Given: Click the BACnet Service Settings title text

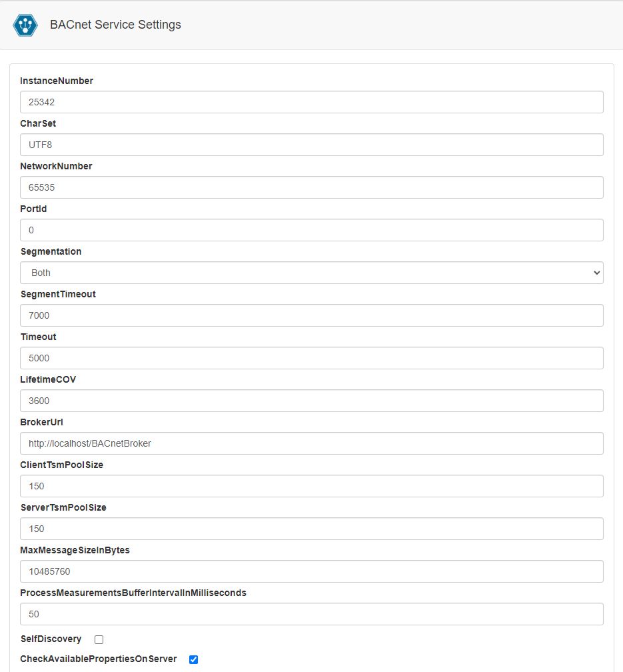Looking at the screenshot, I should coord(116,25).
